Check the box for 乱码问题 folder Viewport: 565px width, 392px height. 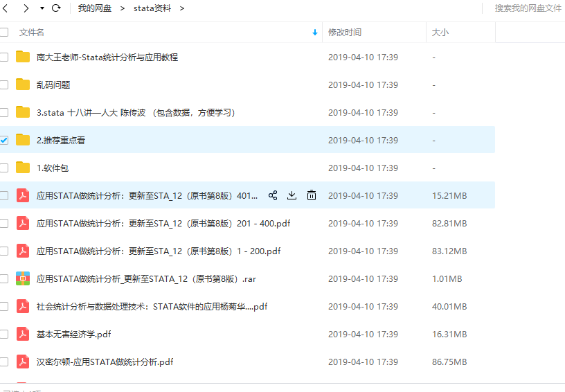pos(4,84)
